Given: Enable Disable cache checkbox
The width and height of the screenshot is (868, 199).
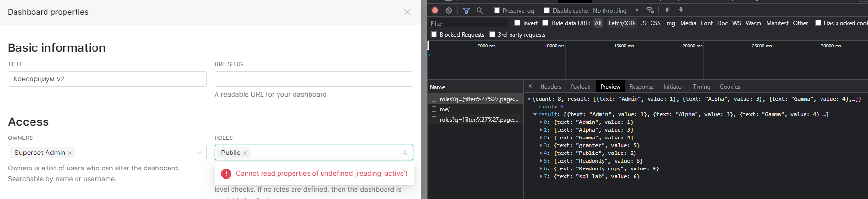Looking at the screenshot, I should pos(547,10).
